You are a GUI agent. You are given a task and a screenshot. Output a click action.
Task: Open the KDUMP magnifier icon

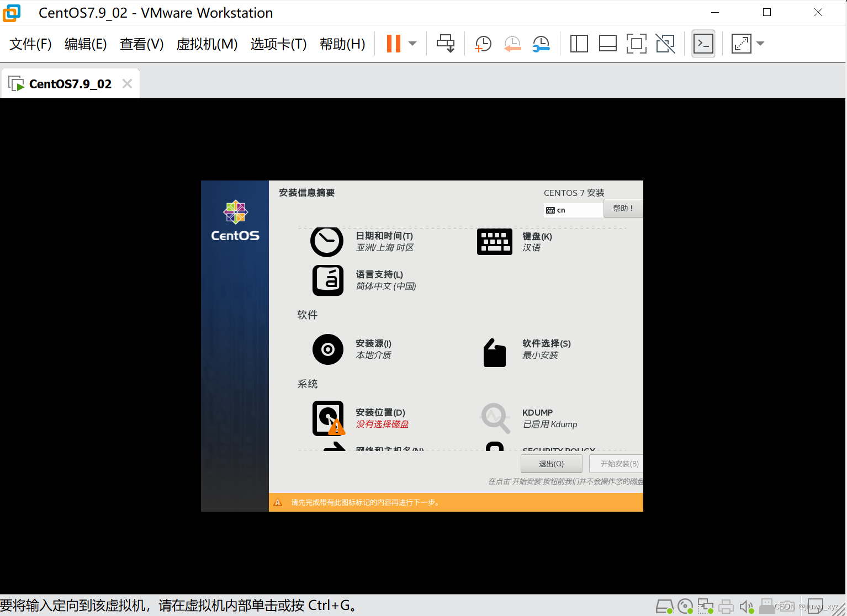click(x=495, y=418)
